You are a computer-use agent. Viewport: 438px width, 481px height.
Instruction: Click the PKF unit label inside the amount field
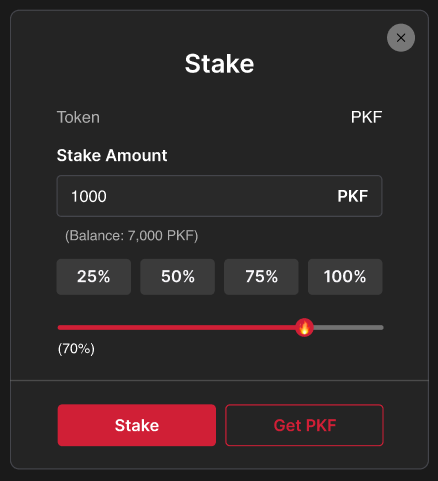352,196
